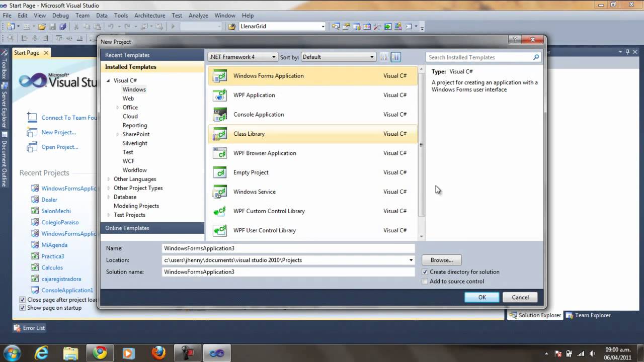Switch the template list to medium icons view
The width and height of the screenshot is (644, 362).
(x=396, y=57)
